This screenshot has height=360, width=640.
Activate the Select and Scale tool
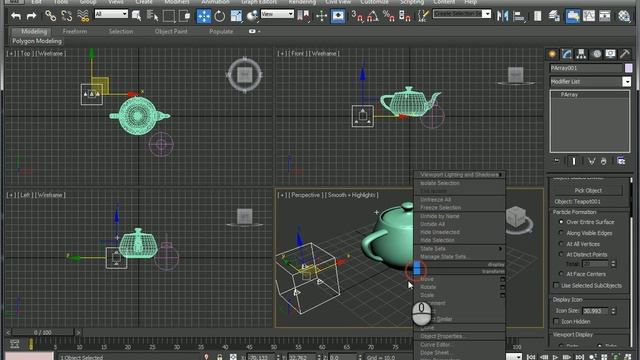(236, 16)
